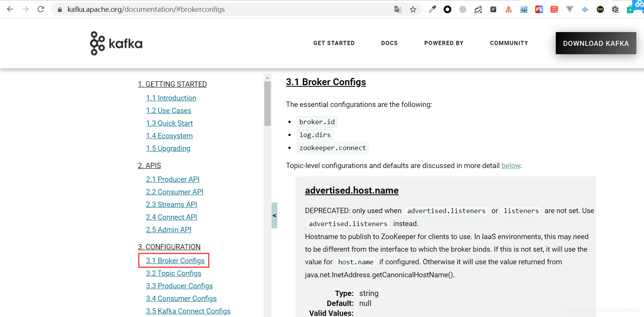Select 3.1 Broker Configs in sidebar
Viewport: 644px width, 317px height.
click(x=175, y=260)
